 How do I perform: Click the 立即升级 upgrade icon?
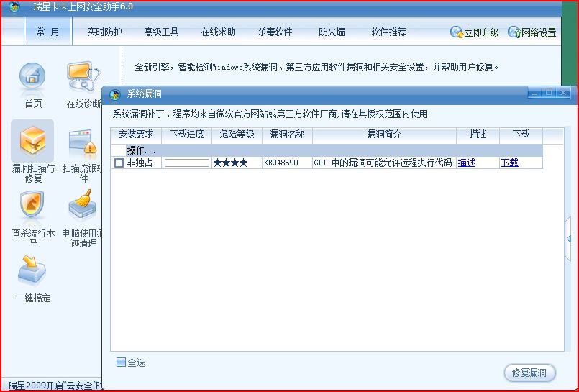point(457,32)
